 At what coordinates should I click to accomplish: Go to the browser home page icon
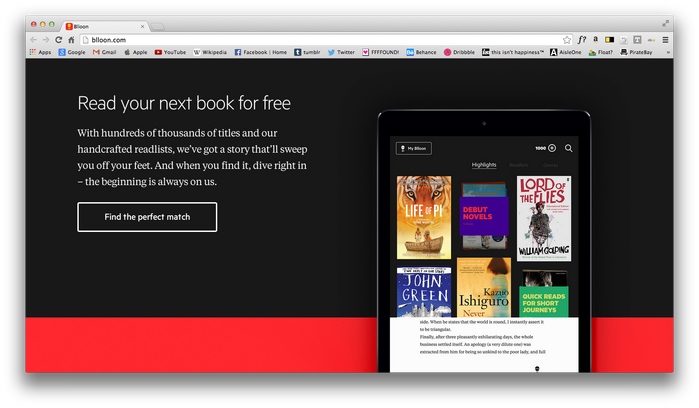pyautogui.click(x=71, y=40)
